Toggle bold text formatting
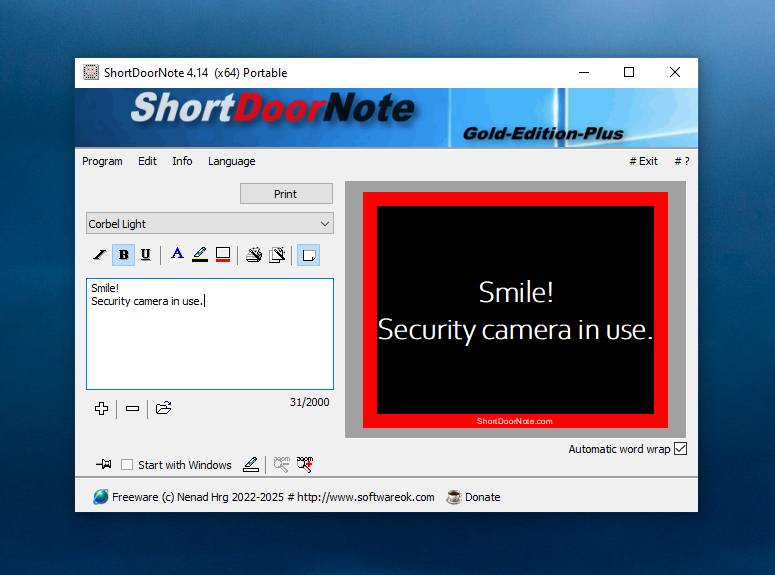Screen dimensions: 775x575 tap(123, 255)
